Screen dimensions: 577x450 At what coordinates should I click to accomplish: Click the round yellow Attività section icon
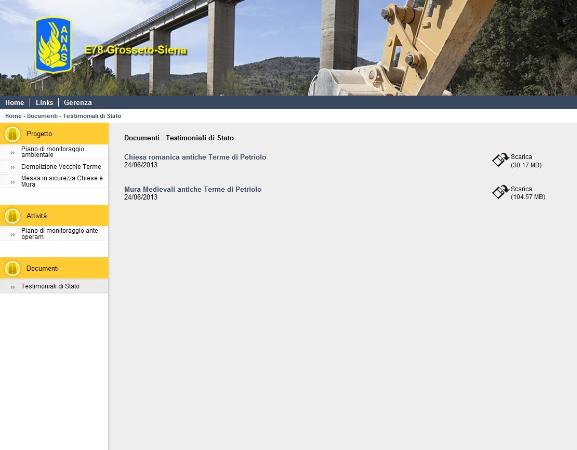pyautogui.click(x=12, y=216)
